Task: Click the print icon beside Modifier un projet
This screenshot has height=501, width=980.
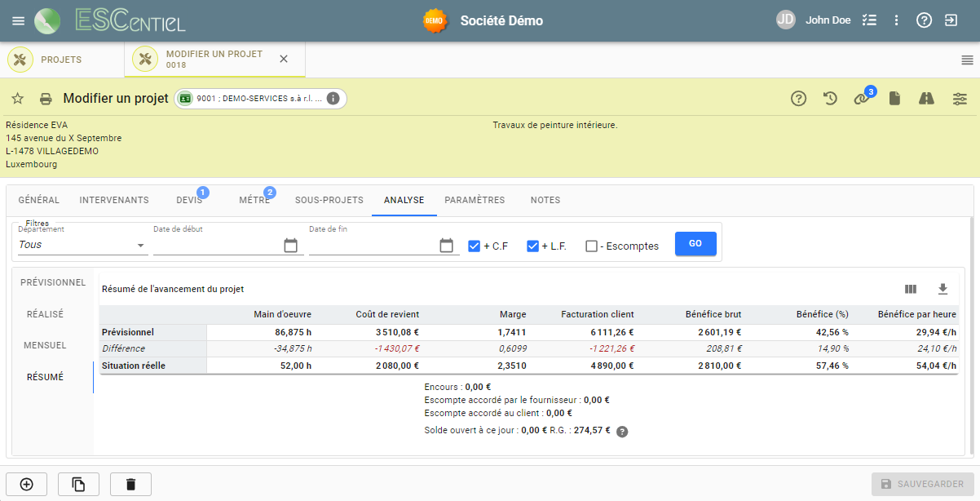Action: (46, 99)
